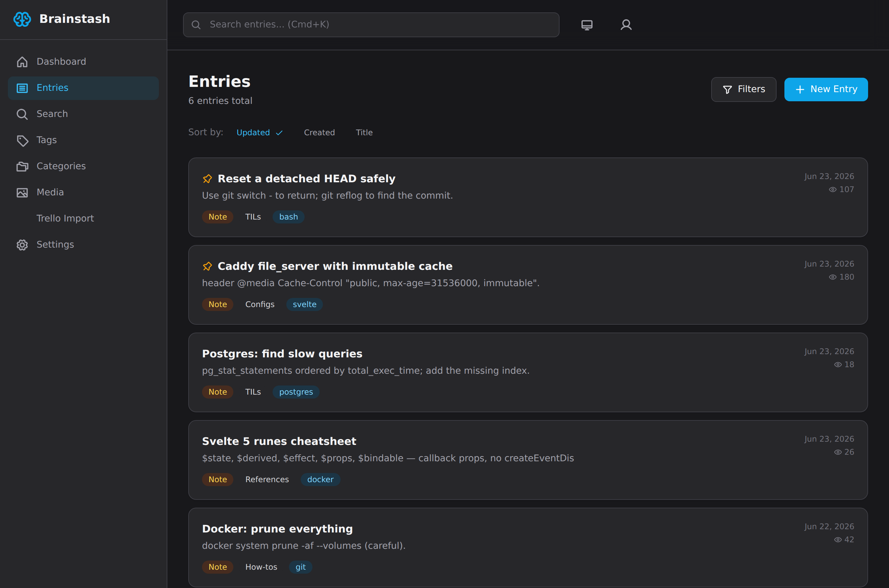Click the eye icon beside 26 views
Image resolution: width=889 pixels, height=588 pixels.
point(838,452)
